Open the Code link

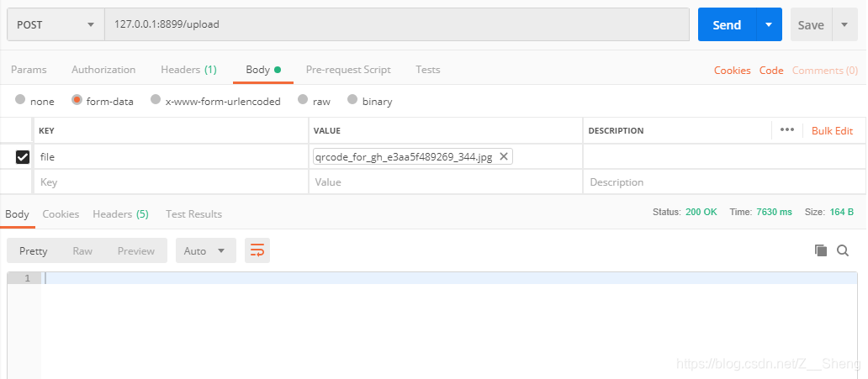pos(771,71)
